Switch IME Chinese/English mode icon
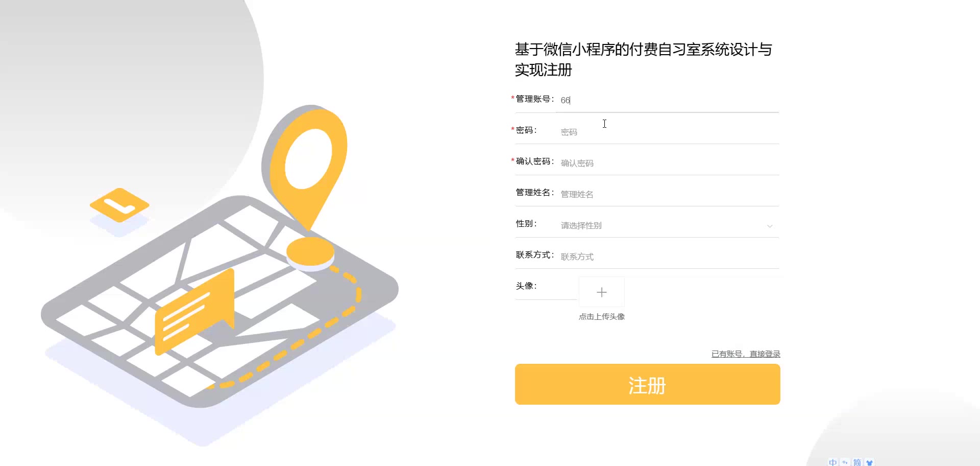The width and height of the screenshot is (980, 466). (833, 462)
